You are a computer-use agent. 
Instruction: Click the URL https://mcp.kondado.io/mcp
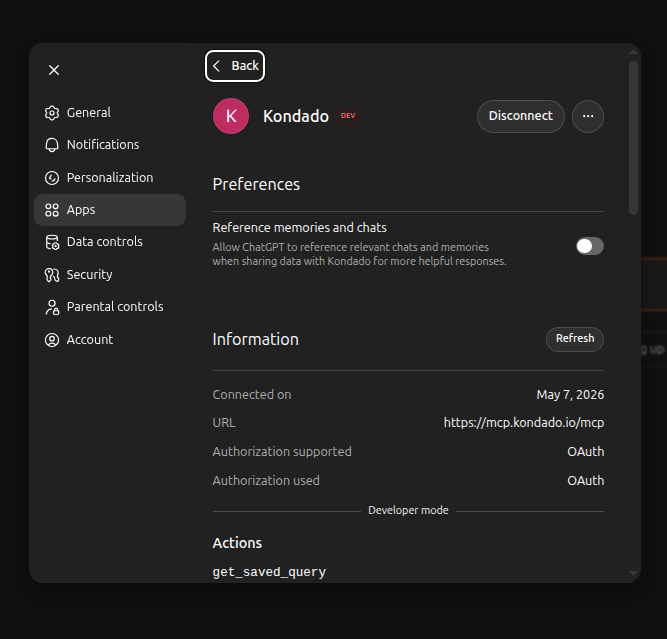pos(524,422)
